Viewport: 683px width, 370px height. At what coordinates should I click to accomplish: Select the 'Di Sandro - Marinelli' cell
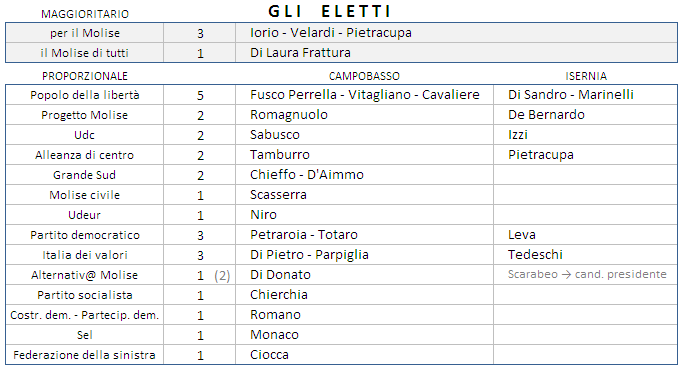coord(585,95)
